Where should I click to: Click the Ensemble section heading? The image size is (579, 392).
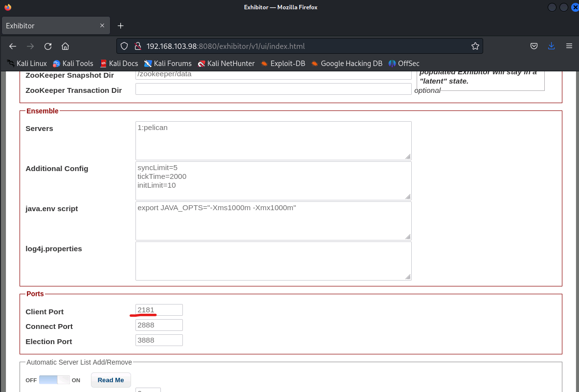[43, 111]
